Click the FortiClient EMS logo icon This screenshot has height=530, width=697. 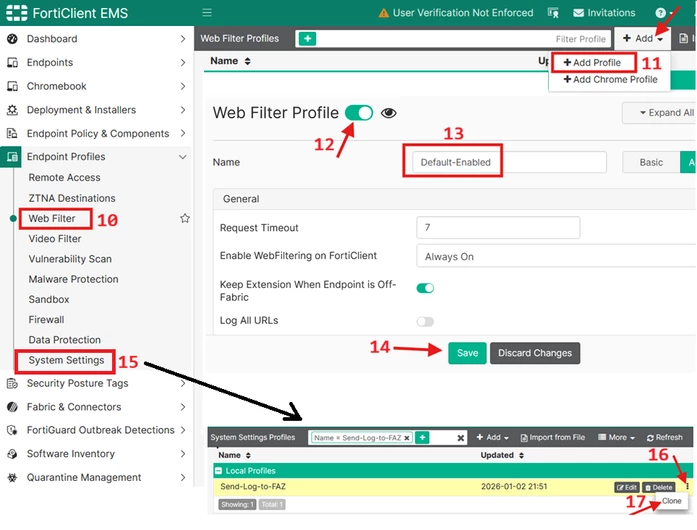(x=16, y=12)
